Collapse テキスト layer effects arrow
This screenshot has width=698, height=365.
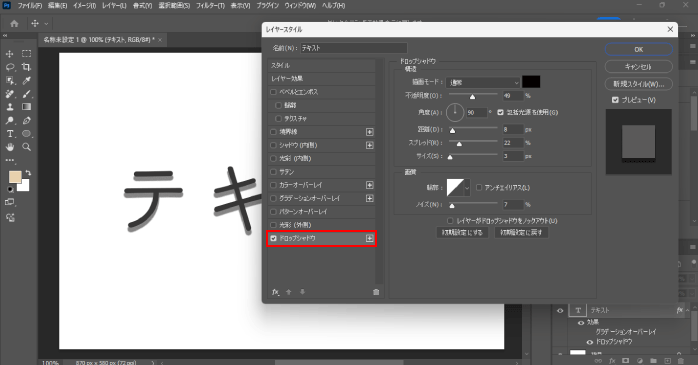[688, 310]
